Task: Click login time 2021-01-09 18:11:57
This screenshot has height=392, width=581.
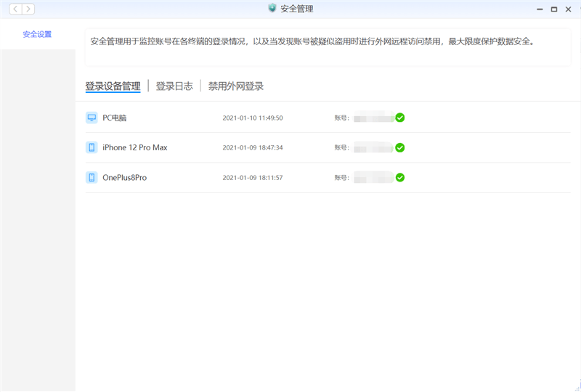Action: (253, 177)
